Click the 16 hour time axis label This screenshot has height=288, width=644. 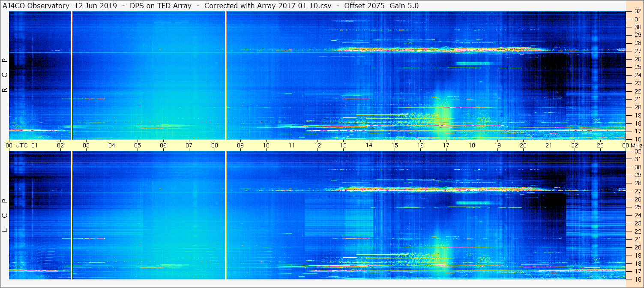point(420,145)
